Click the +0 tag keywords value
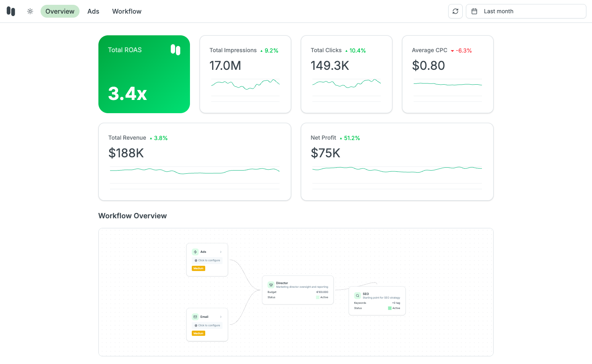Screen dimensions: 592x364 click(x=396, y=303)
